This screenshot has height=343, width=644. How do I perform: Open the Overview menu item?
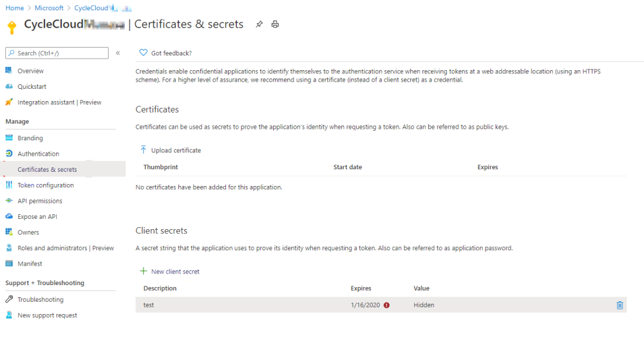point(30,71)
